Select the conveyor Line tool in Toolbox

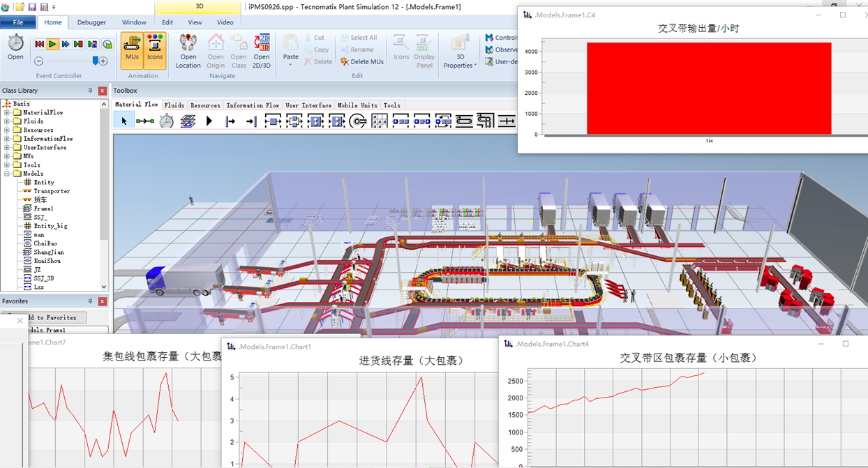(465, 121)
